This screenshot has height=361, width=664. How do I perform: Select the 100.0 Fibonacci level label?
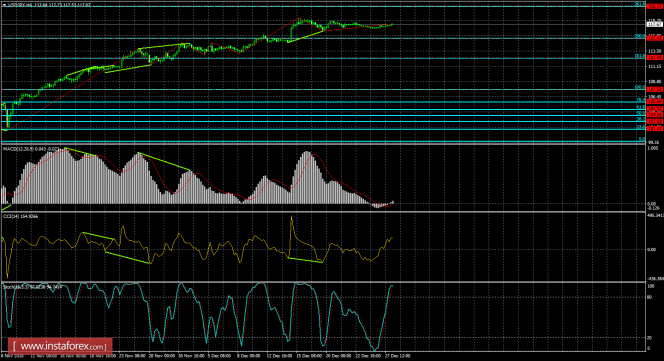(x=640, y=87)
